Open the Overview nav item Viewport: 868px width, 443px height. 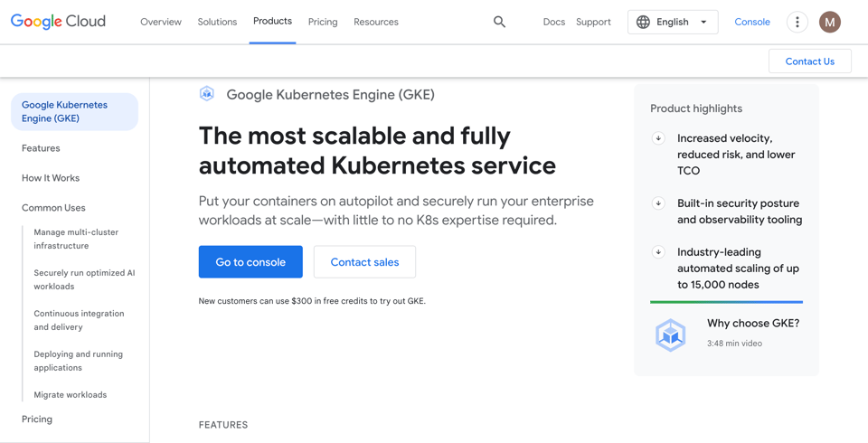(161, 22)
